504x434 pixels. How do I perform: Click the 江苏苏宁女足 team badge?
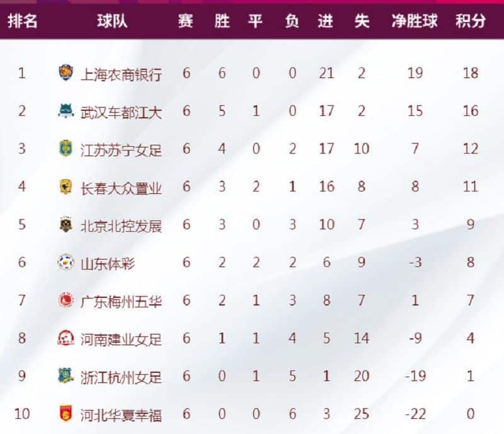click(x=66, y=148)
